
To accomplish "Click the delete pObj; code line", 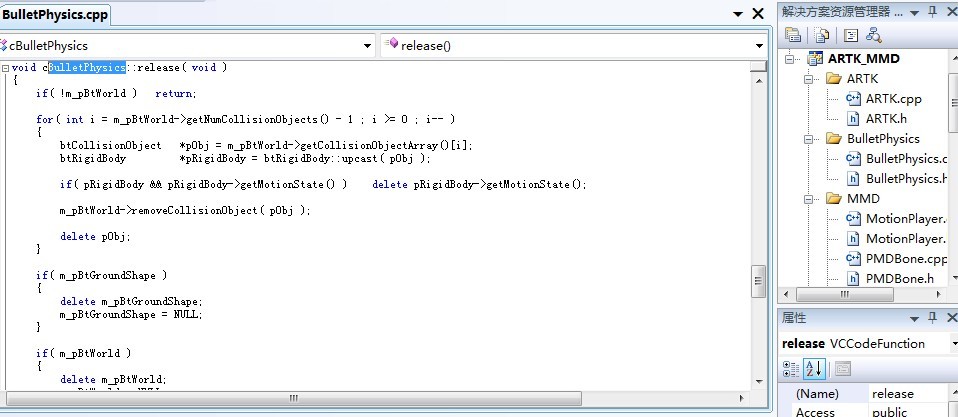I will coord(95,236).
